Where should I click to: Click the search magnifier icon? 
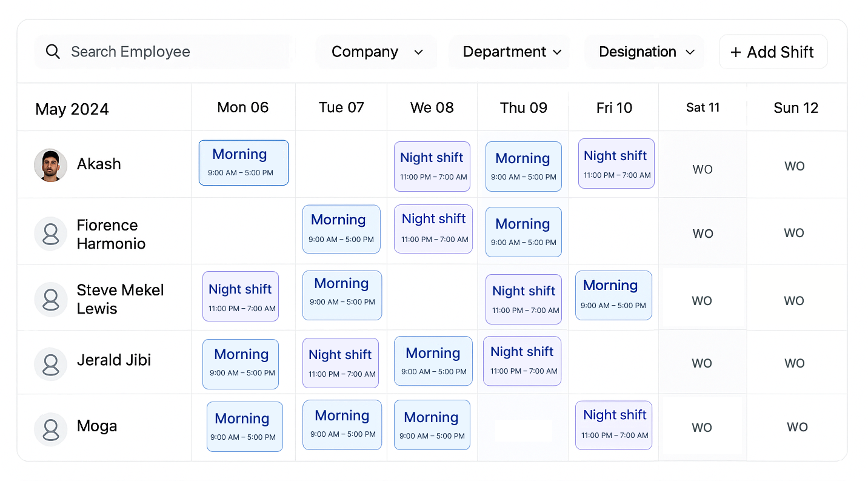point(53,52)
